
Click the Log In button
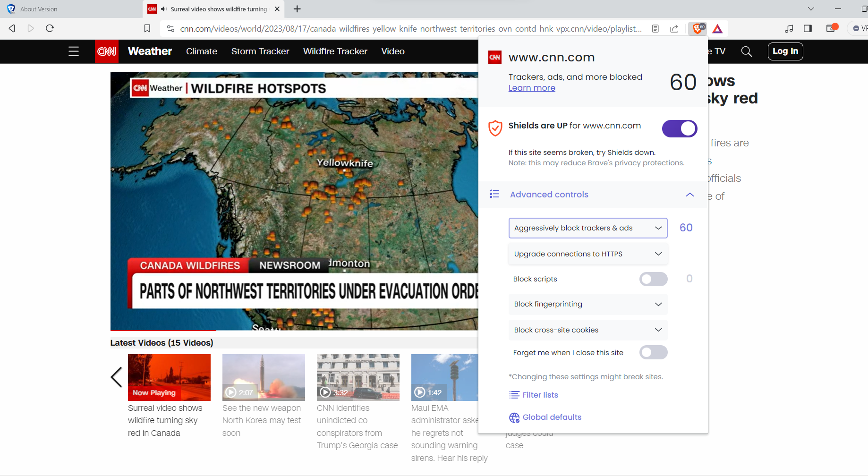tap(785, 51)
